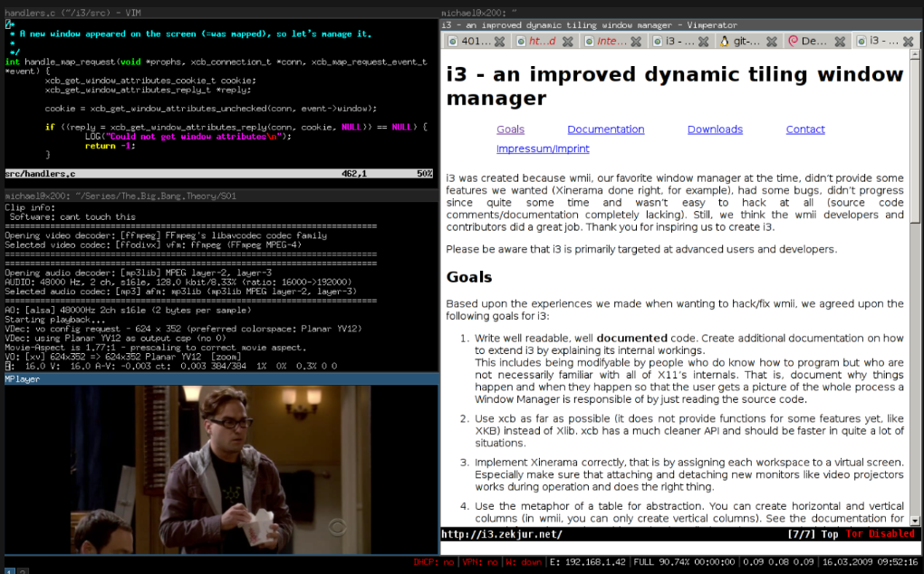Screen dimensions: 924x574
Task: Open the Documentation link
Action: tap(606, 129)
